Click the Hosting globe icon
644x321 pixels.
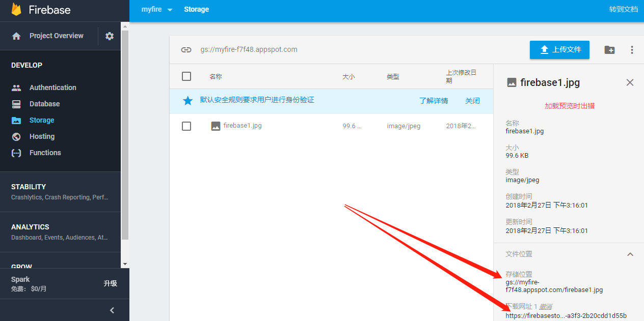point(16,137)
